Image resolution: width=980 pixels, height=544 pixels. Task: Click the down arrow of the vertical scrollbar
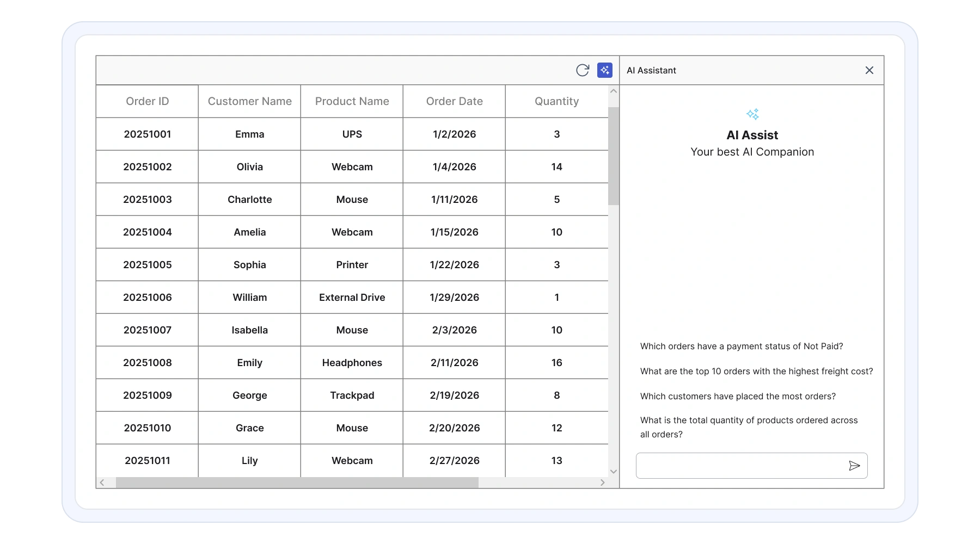point(613,471)
